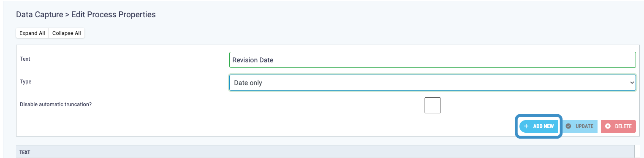
Task: Click the Text field label
Action: tap(25, 59)
